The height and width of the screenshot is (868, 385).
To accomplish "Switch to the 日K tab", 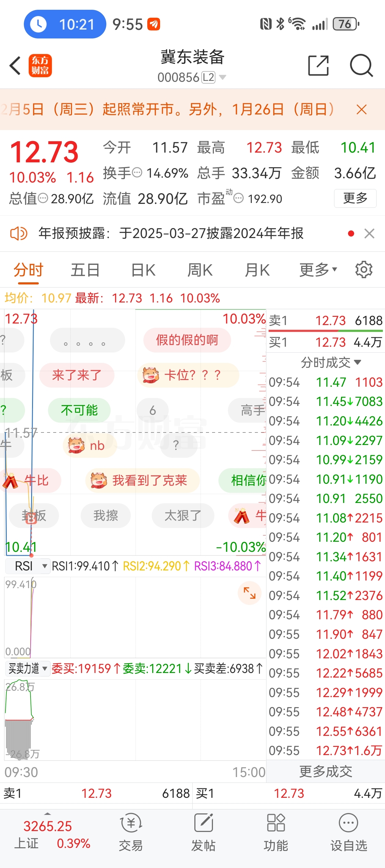I will [x=143, y=270].
